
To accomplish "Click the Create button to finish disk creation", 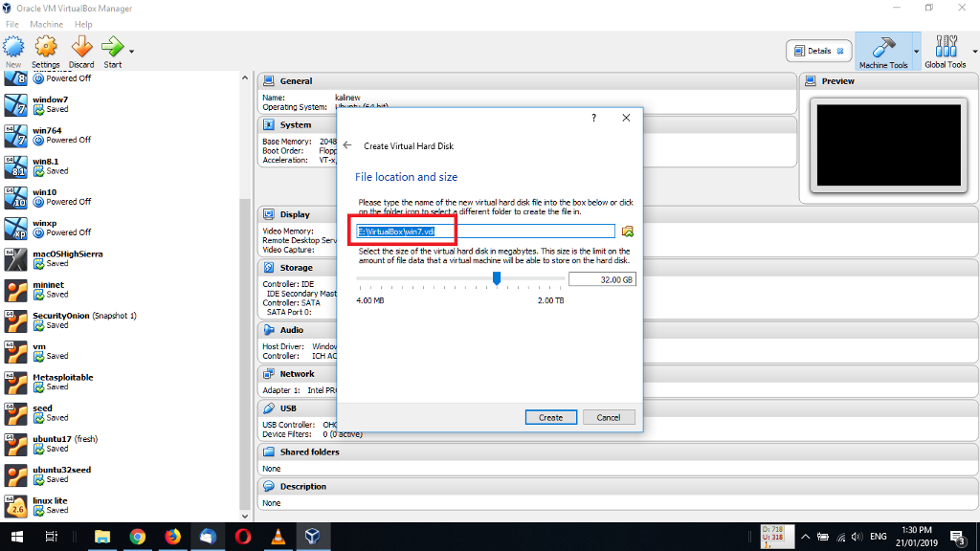I will (x=551, y=416).
